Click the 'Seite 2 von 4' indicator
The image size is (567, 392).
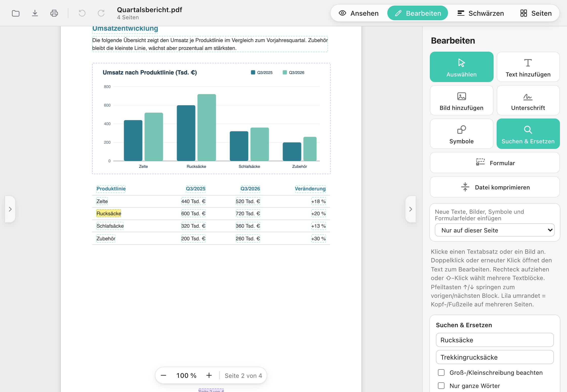[x=243, y=376]
